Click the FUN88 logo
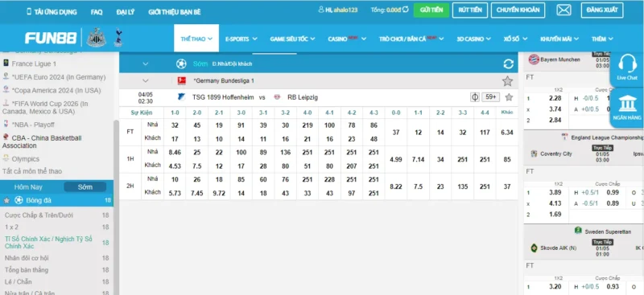This screenshot has height=295, width=644. 51,38
